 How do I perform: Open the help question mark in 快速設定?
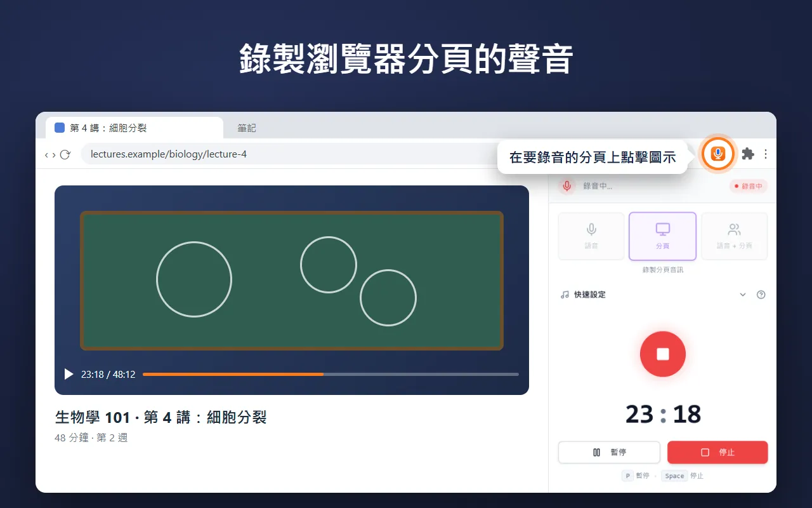point(761,295)
